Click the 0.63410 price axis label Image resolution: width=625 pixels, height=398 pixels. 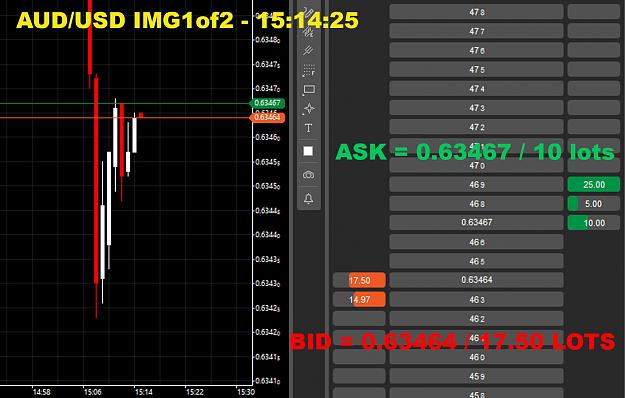pos(267,380)
